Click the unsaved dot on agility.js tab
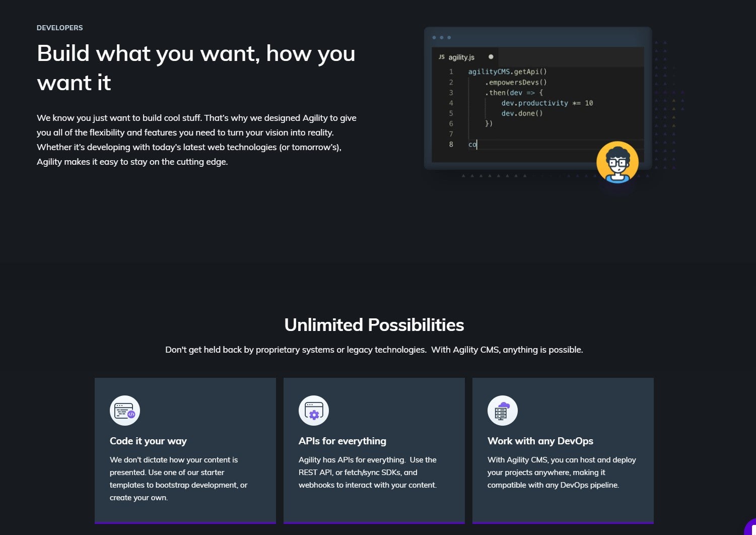This screenshot has width=756, height=535. pos(491,56)
